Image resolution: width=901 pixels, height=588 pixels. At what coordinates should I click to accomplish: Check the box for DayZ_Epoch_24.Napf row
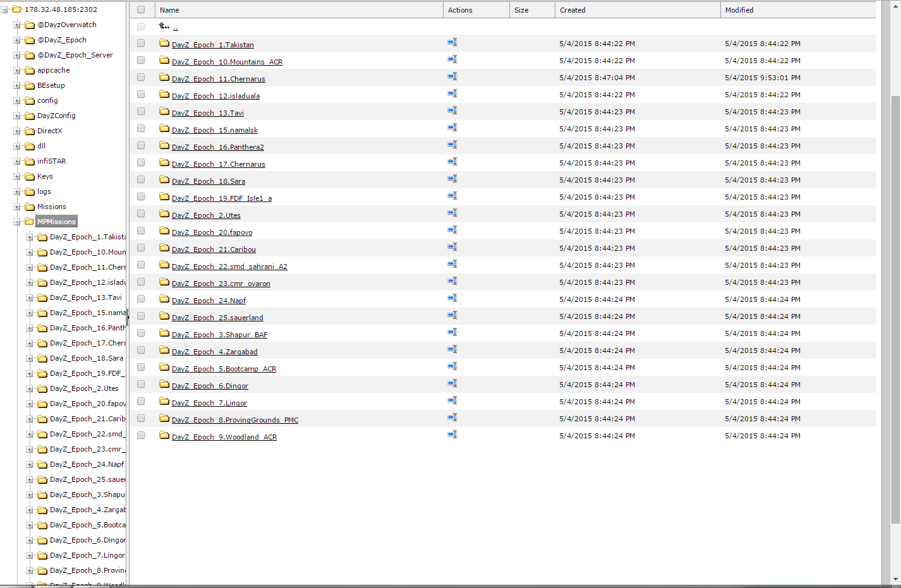(x=141, y=299)
